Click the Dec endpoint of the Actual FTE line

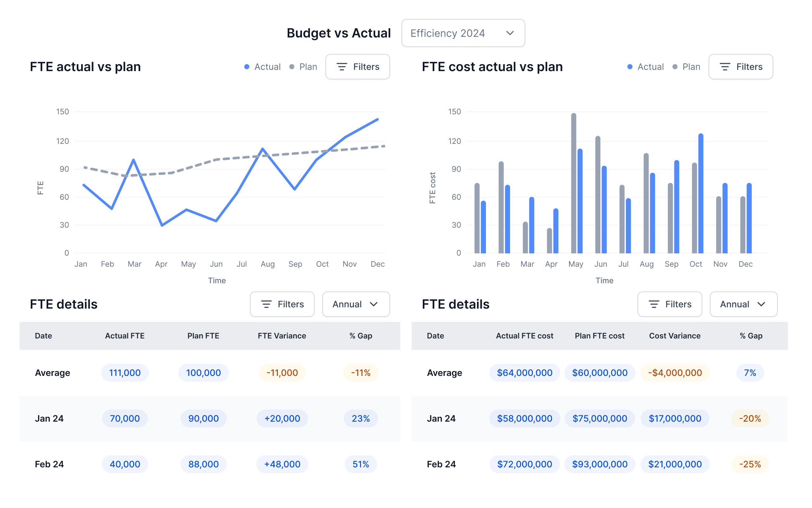[377, 119]
